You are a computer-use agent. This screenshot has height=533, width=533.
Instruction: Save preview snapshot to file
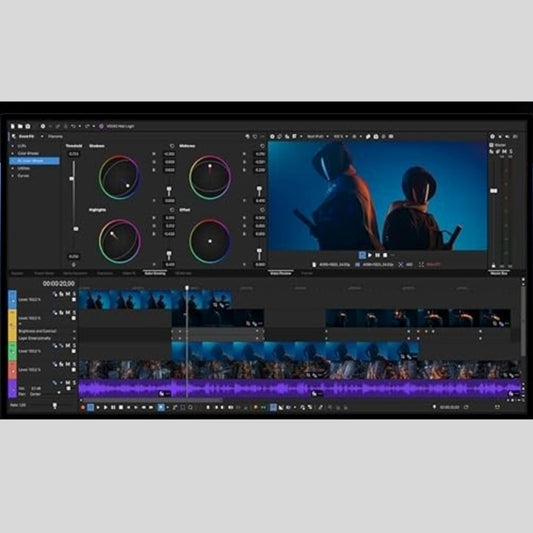pos(376,136)
